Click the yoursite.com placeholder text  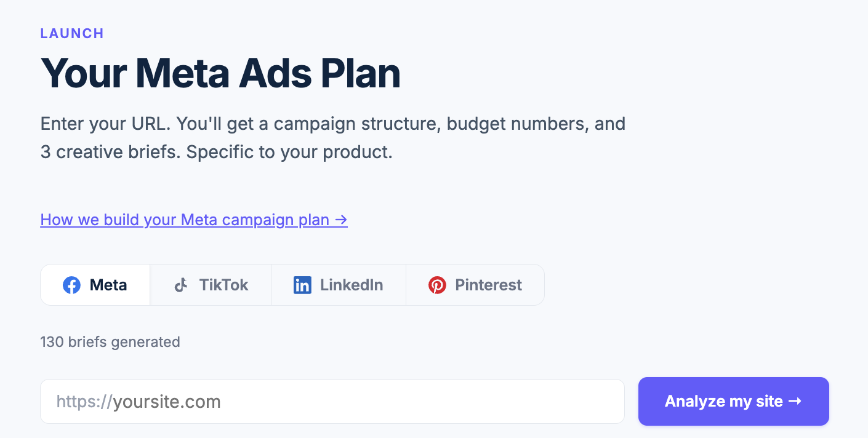[x=167, y=402]
